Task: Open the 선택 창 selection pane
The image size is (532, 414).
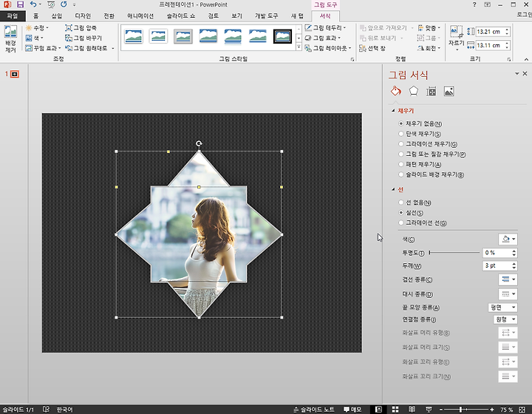Action: pyautogui.click(x=372, y=48)
